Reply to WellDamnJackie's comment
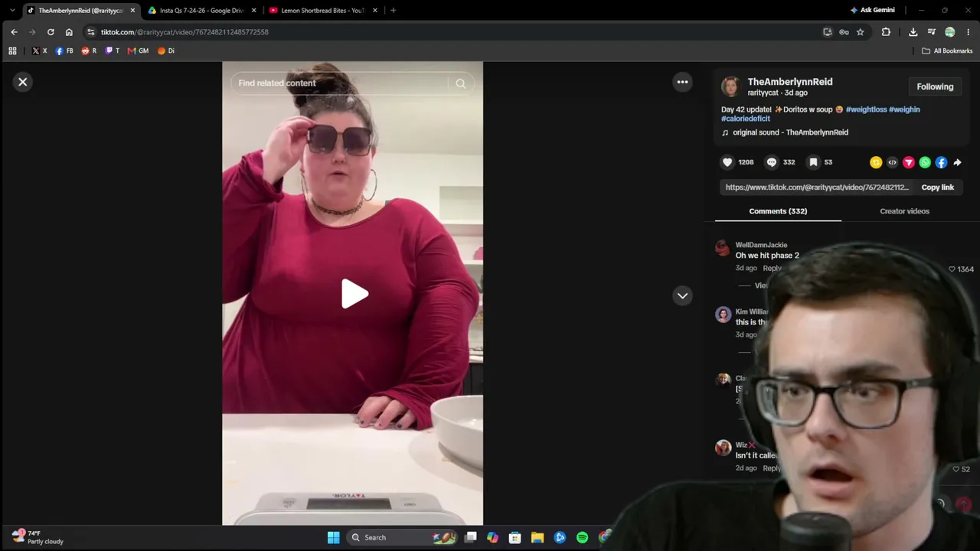 tap(772, 269)
